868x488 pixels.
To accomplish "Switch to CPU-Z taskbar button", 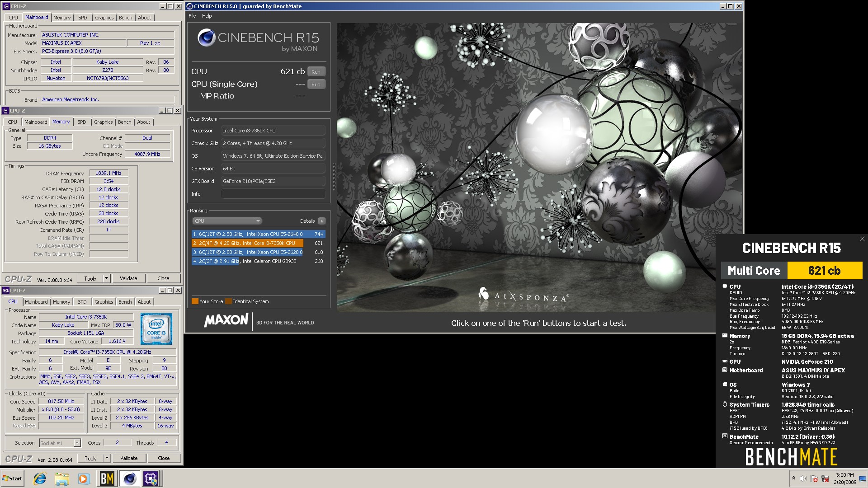I will [151, 479].
